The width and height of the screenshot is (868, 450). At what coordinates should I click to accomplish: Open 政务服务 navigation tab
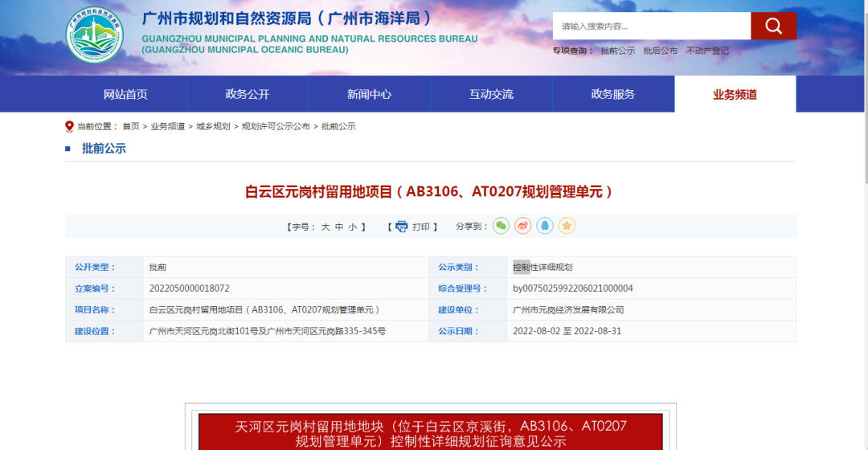[613, 94]
